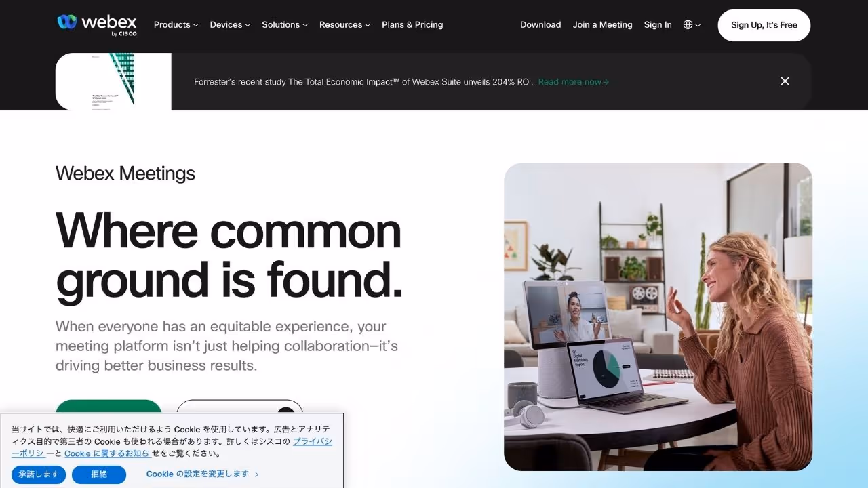Click Sign Up, It's Free button
This screenshot has height=488, width=868.
(x=764, y=25)
